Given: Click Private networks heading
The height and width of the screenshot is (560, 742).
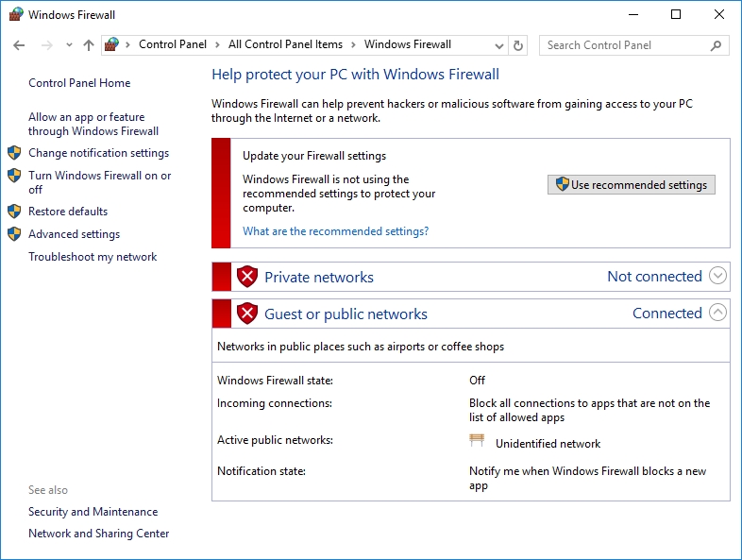Looking at the screenshot, I should click(x=319, y=277).
